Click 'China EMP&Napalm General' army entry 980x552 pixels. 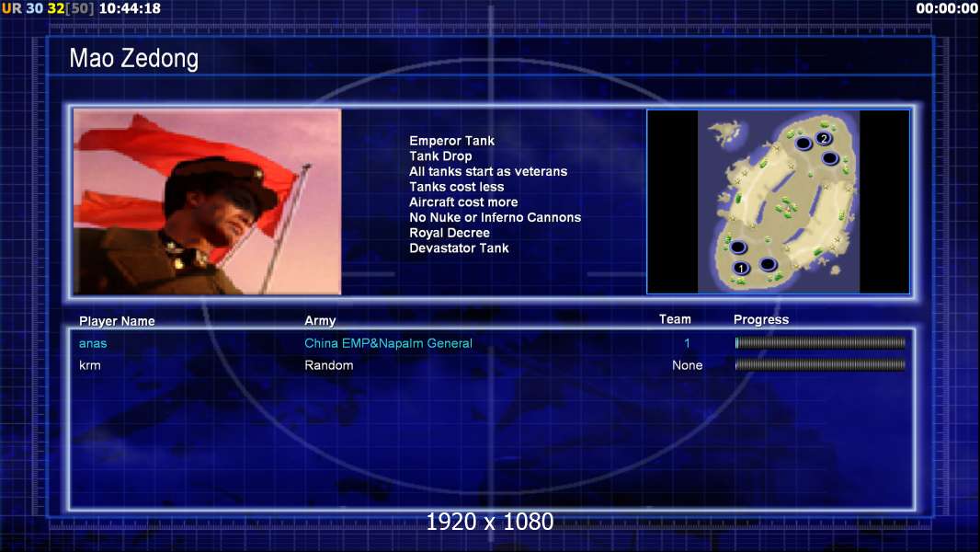(x=388, y=343)
